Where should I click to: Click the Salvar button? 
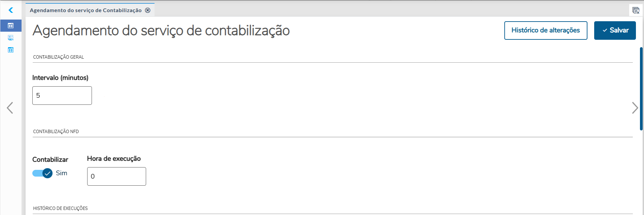pos(615,30)
